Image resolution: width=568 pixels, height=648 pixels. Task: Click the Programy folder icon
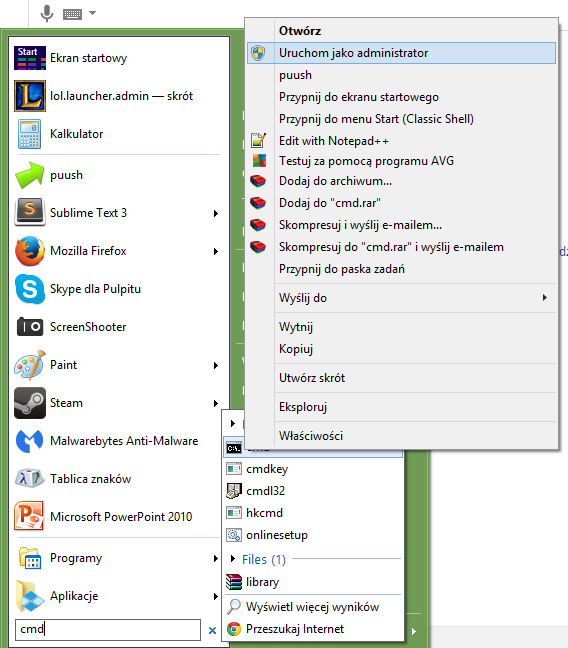point(30,558)
